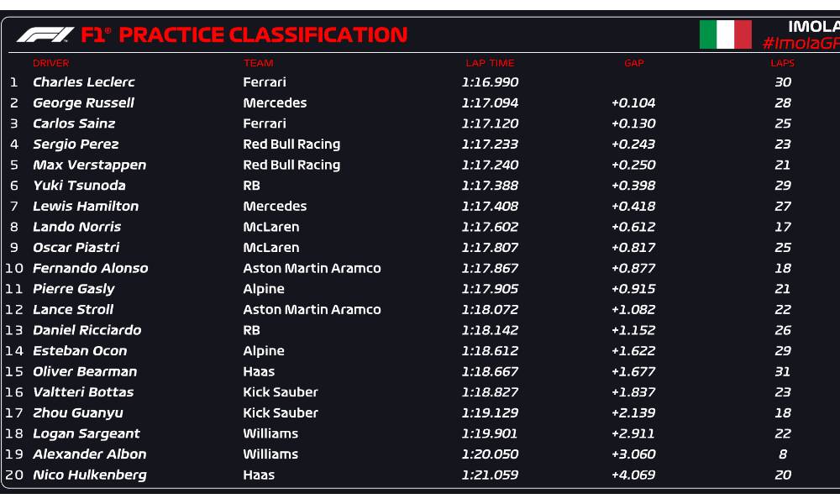Click the Practice Classification title
This screenshot has width=840, height=504.
[x=244, y=35]
